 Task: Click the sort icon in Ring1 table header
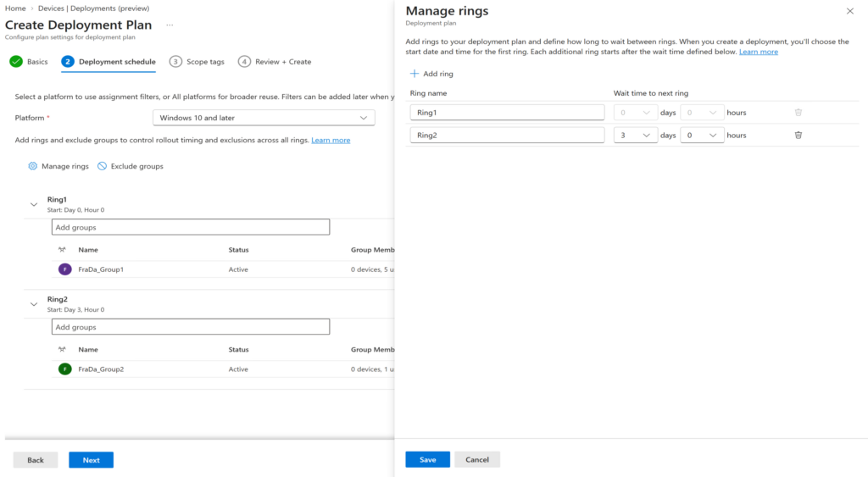click(x=62, y=250)
